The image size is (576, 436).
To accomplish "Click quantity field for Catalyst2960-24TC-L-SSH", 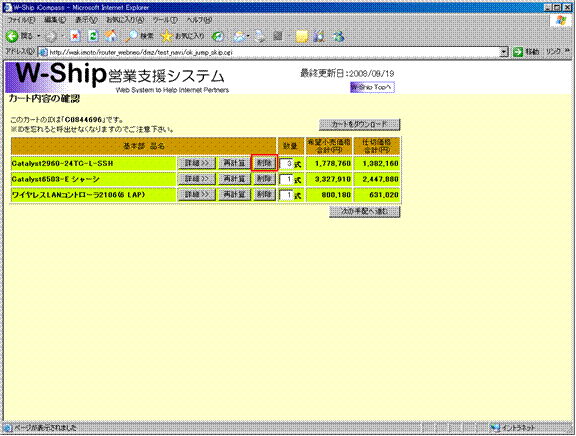I will (x=287, y=163).
